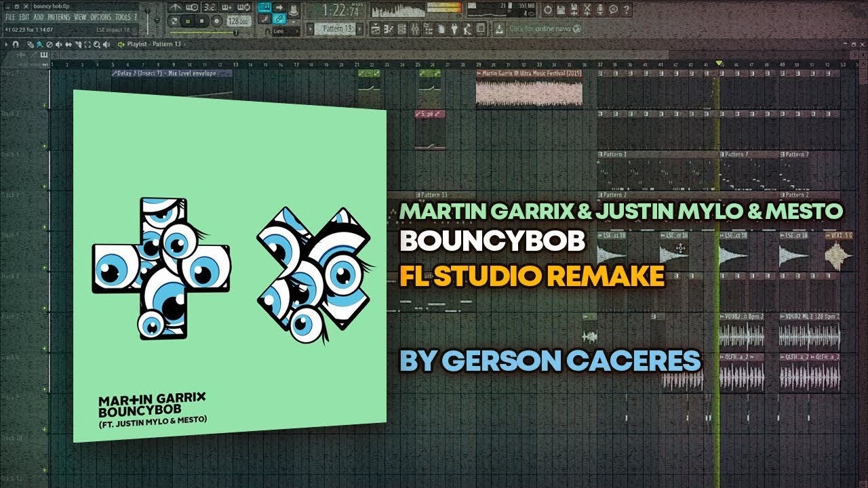Click the download content library icon
The width and height of the screenshot is (868, 488).
point(499,28)
